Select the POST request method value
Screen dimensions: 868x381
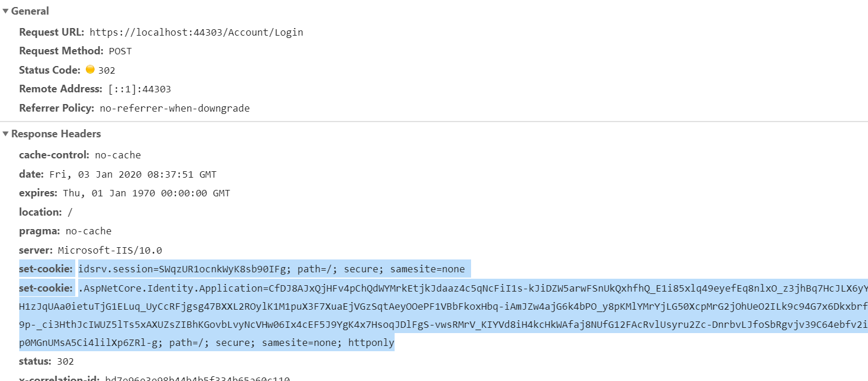[x=120, y=51]
